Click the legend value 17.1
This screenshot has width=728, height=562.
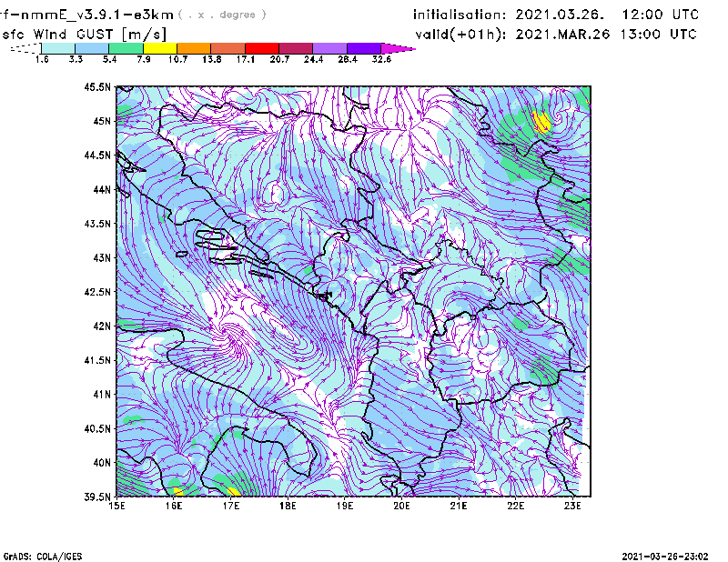click(x=246, y=59)
